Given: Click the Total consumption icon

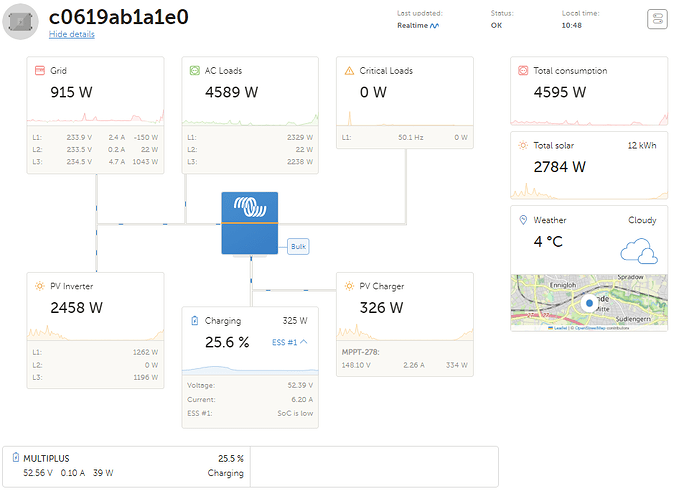Looking at the screenshot, I should tap(523, 70).
